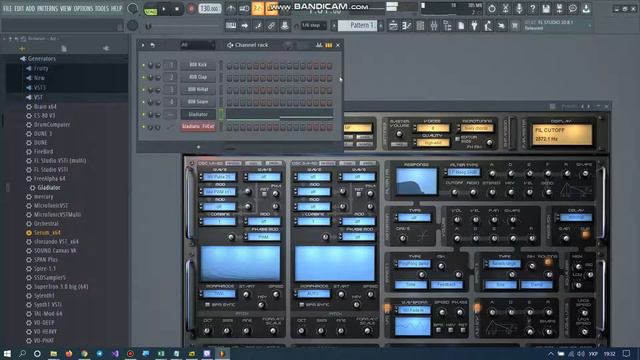Toggle countdown before recording icon
Viewport: 640px width, 360px height.
click(258, 9)
